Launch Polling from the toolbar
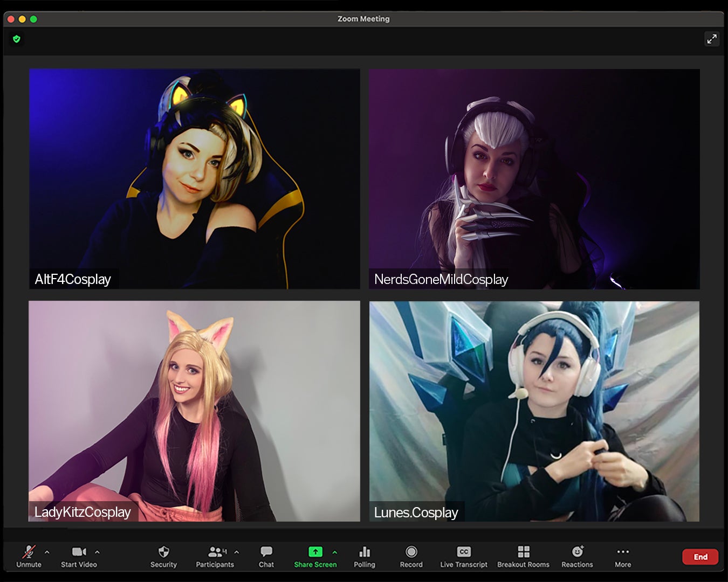The image size is (728, 582). coord(365,555)
